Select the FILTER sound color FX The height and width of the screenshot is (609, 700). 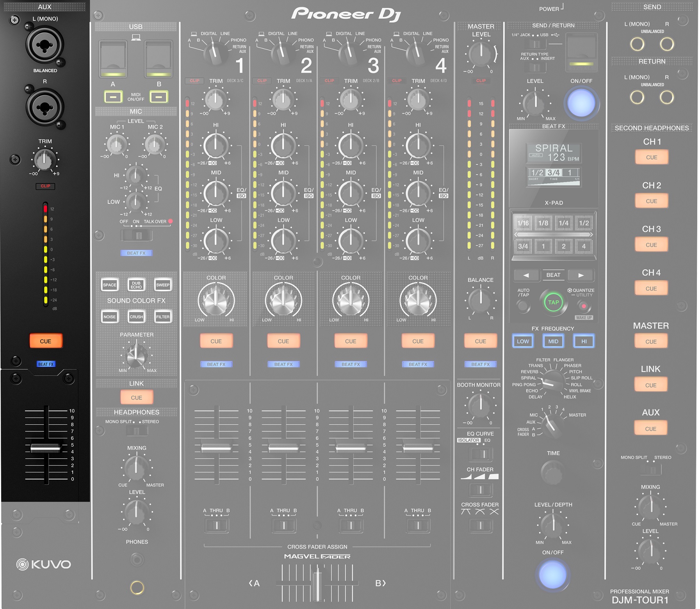tap(163, 317)
